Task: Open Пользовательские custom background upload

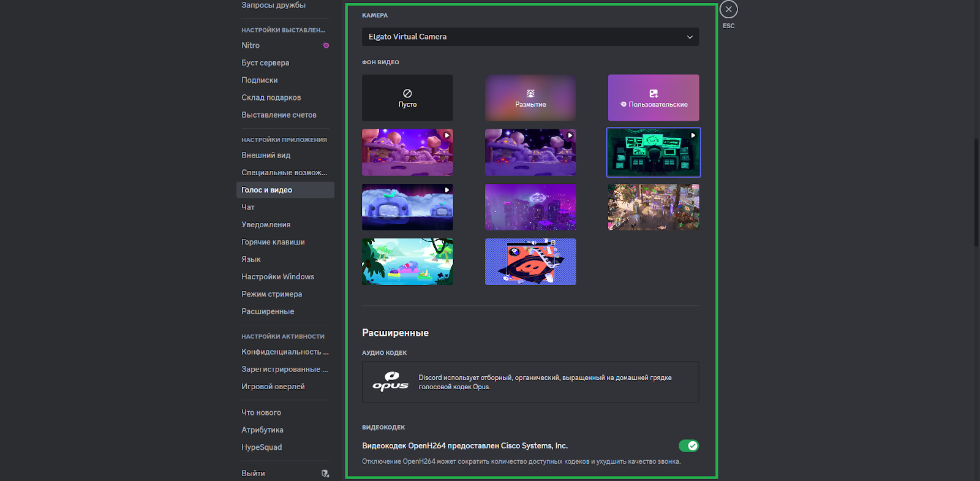Action: pos(654,98)
